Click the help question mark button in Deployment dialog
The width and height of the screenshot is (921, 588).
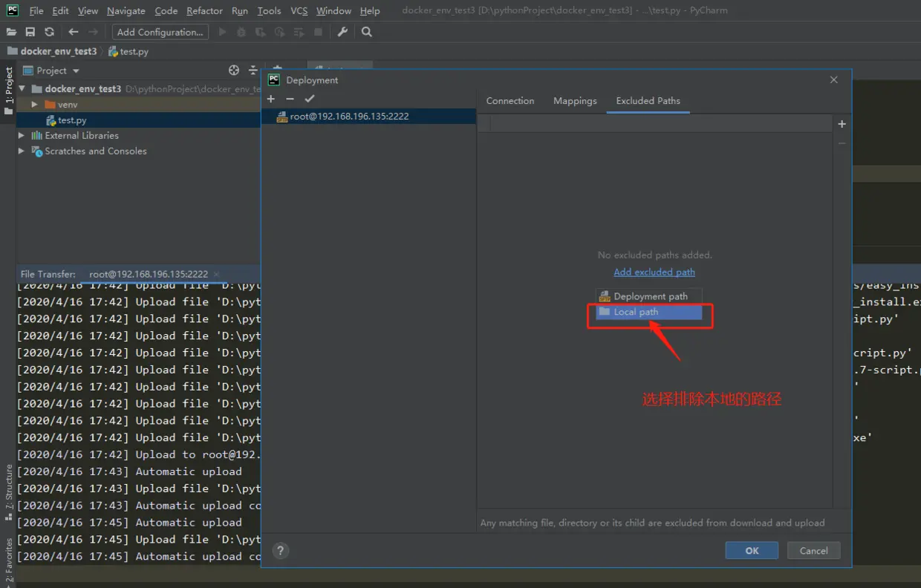point(280,551)
